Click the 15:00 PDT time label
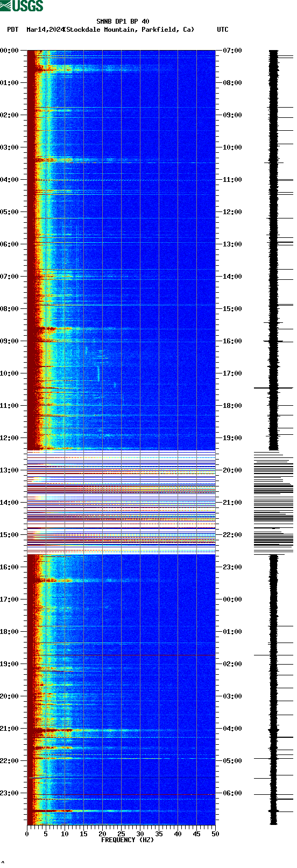Viewport: 297px width, 868px height. coord(10,535)
